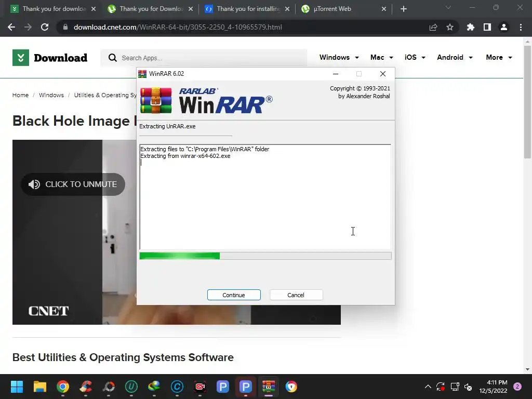Expand the Windows dropdown in the CNET nav
The height and width of the screenshot is (399, 532).
(339, 57)
